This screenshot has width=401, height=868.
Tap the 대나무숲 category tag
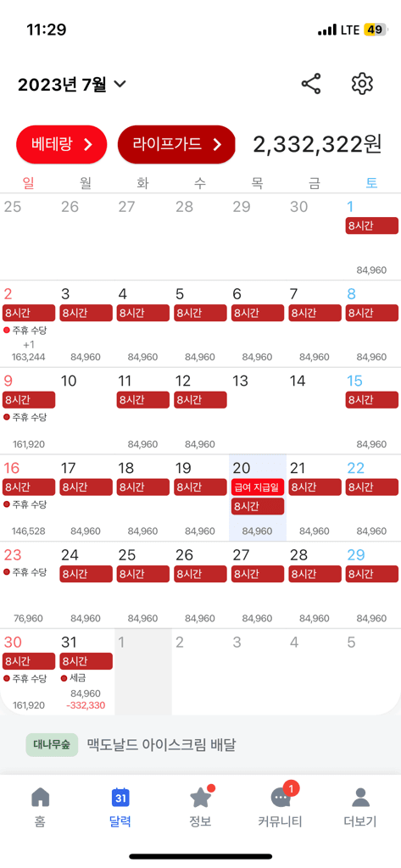pos(52,744)
